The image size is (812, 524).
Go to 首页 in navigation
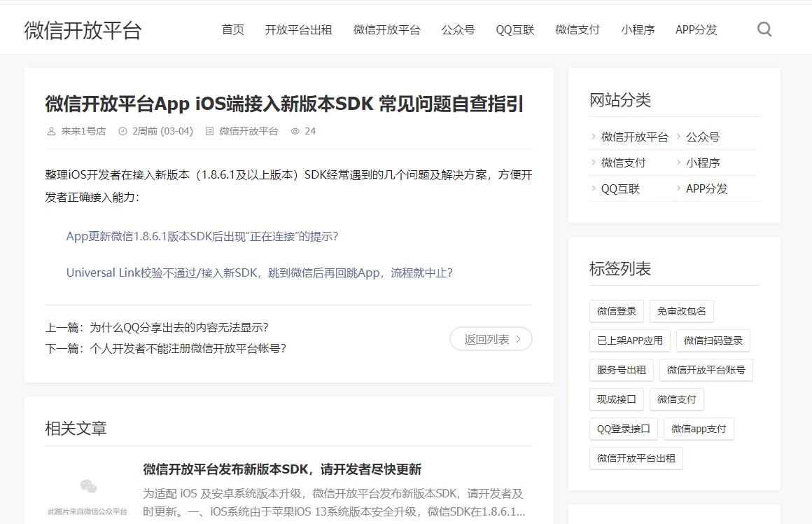point(232,29)
